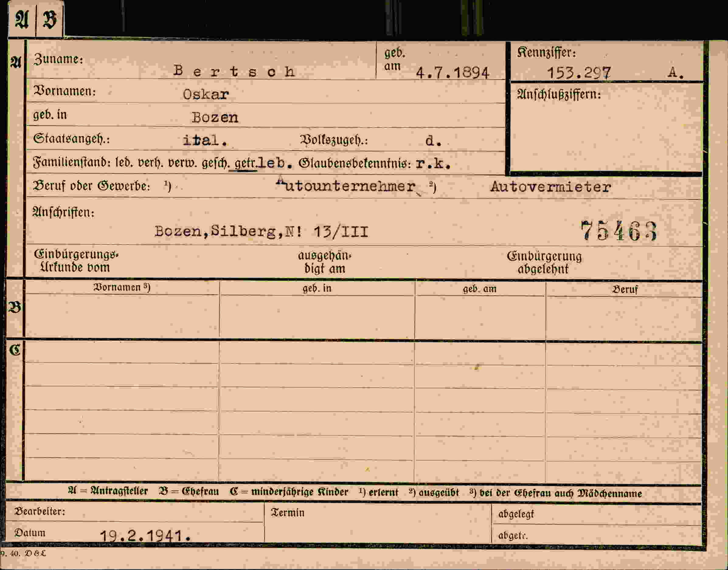Image resolution: width=728 pixels, height=570 pixels.
Task: Click the underlined 'getr.' option
Action: [245, 163]
